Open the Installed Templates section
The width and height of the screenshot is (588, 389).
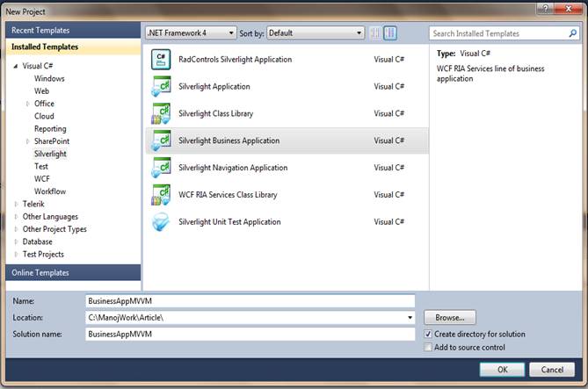[x=73, y=47]
